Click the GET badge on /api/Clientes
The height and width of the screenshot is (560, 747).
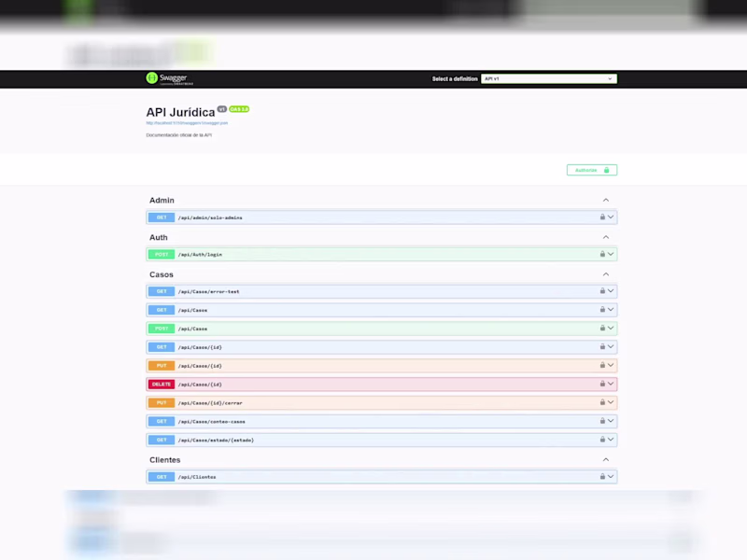162,477
